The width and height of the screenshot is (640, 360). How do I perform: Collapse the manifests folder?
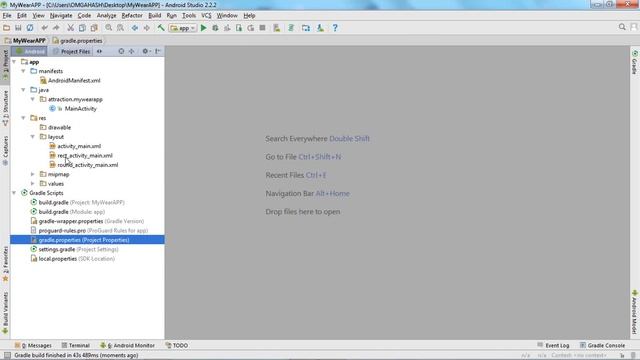click(24, 71)
